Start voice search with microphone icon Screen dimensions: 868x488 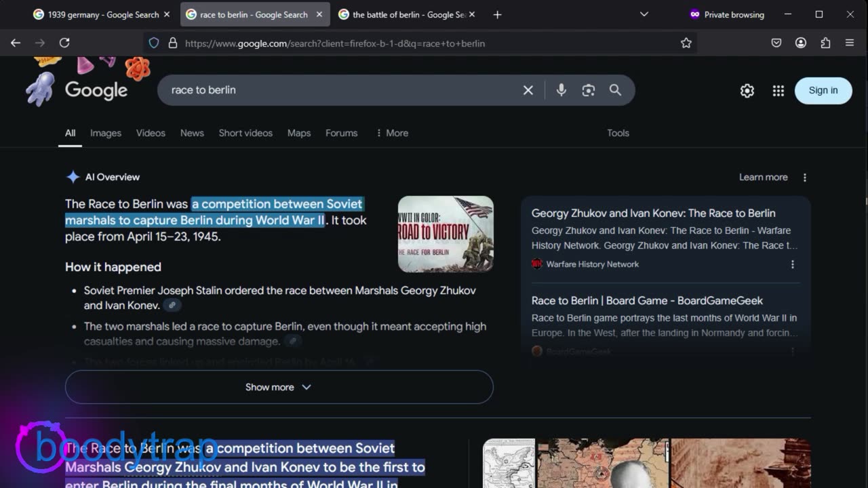tap(561, 90)
